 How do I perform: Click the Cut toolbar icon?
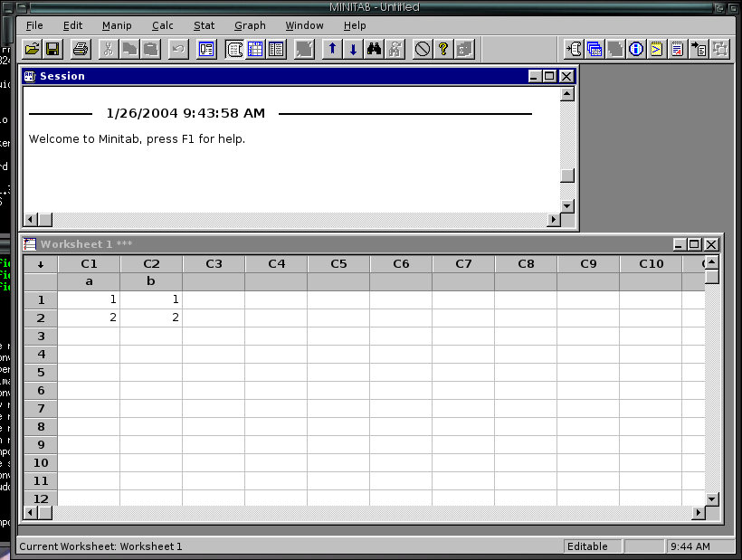(109, 49)
